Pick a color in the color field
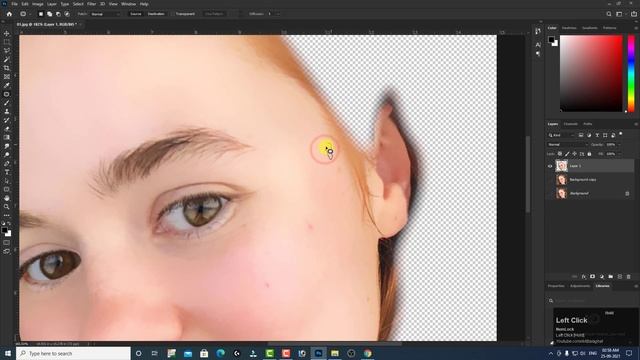Image resolution: width=640 pixels, height=360 pixels. point(591,73)
